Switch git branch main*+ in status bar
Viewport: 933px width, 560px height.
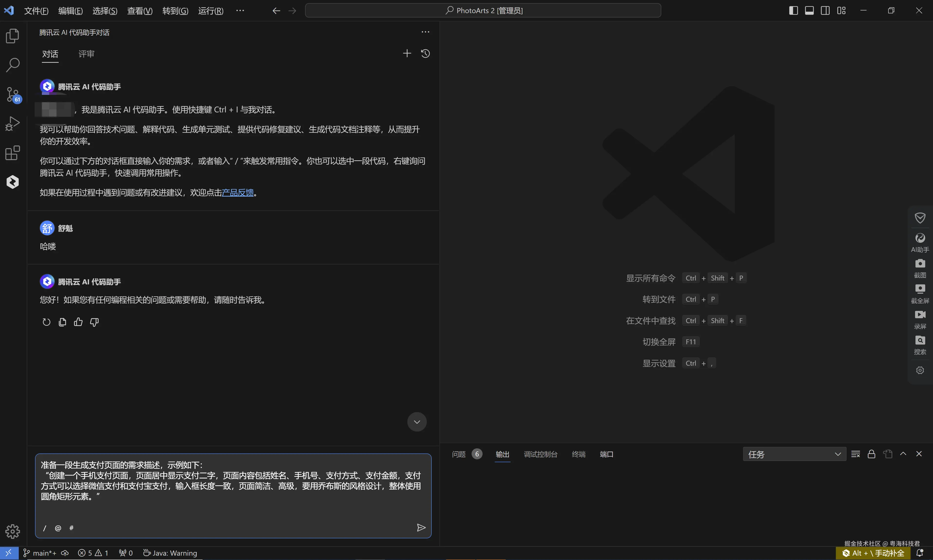(x=40, y=553)
